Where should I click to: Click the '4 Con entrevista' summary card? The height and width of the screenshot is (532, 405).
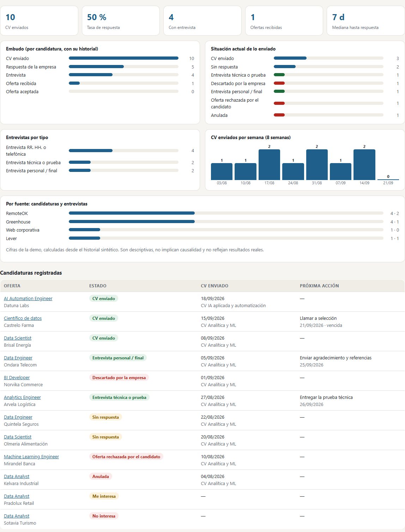[x=202, y=21]
